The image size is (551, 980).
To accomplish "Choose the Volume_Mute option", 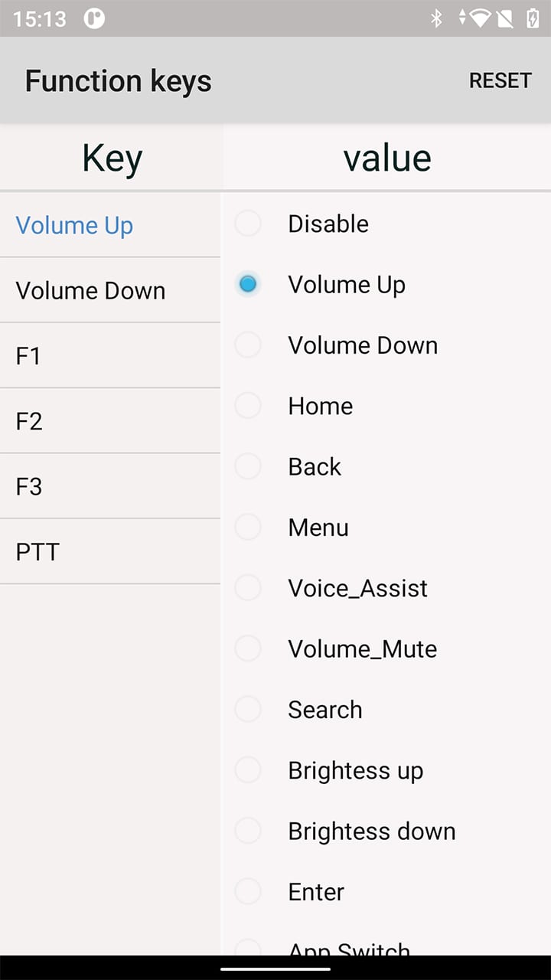I will (386, 648).
